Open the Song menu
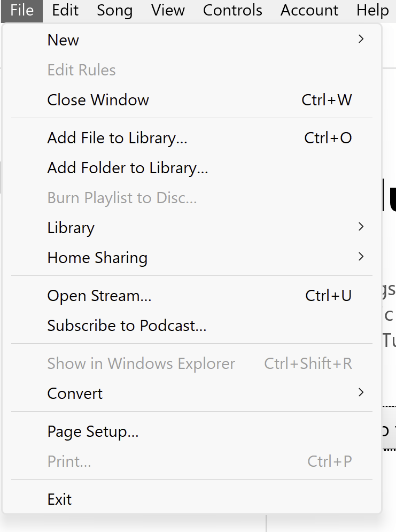 [115, 10]
